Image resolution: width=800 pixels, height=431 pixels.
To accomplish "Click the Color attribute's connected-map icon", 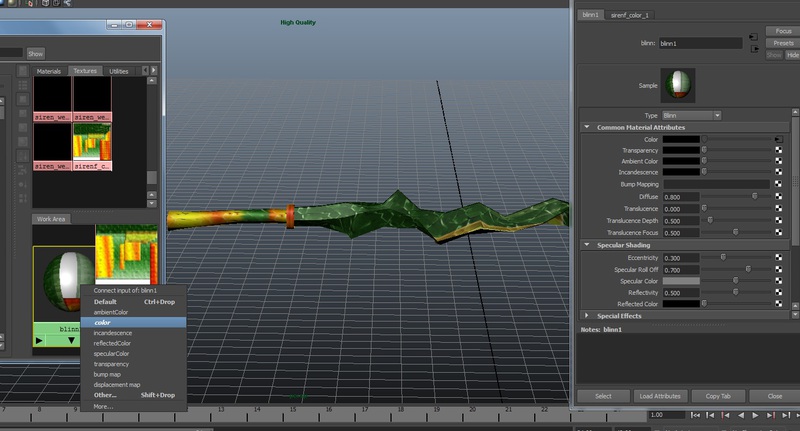I will (778, 139).
